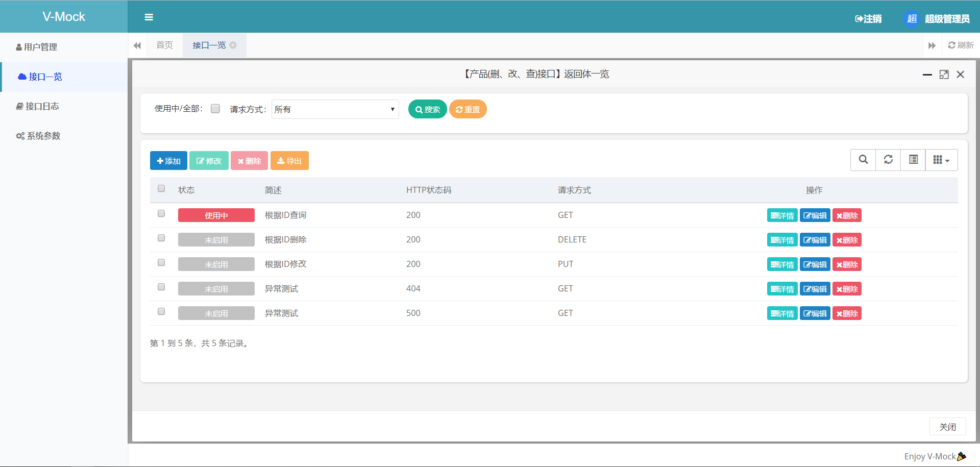Toggle the 使用中/全部 checkbox

(215, 109)
